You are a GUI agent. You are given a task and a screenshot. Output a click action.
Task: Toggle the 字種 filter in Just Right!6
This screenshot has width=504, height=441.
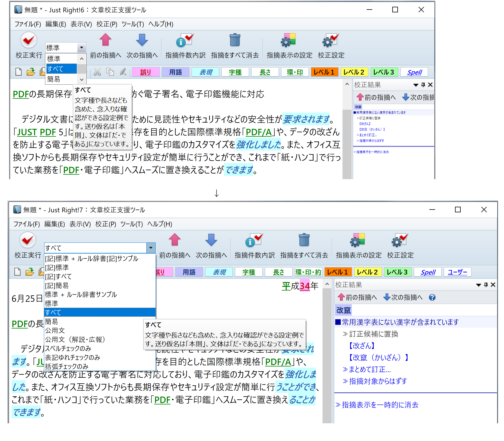235,72
